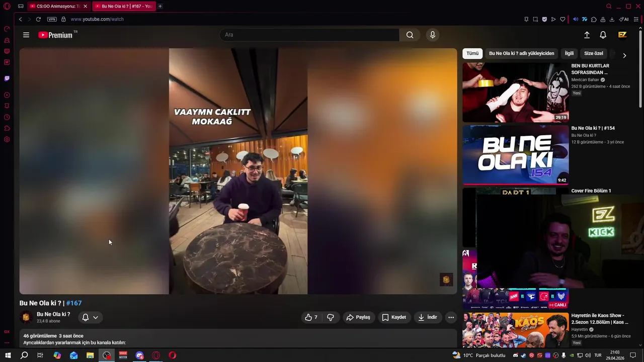Open Steam icon in system tray
Viewport: 644px width, 362px height.
click(523, 355)
